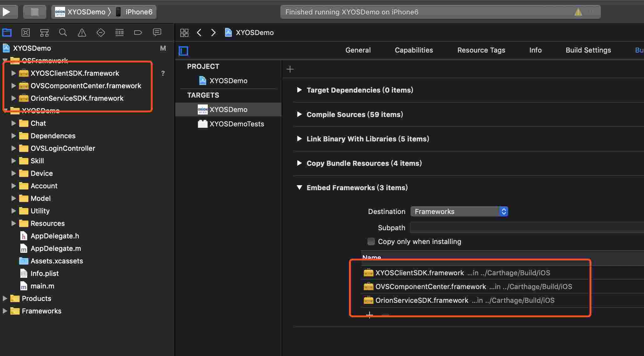The height and width of the screenshot is (356, 644).
Task: Open the Report navigator
Action: [x=157, y=32]
